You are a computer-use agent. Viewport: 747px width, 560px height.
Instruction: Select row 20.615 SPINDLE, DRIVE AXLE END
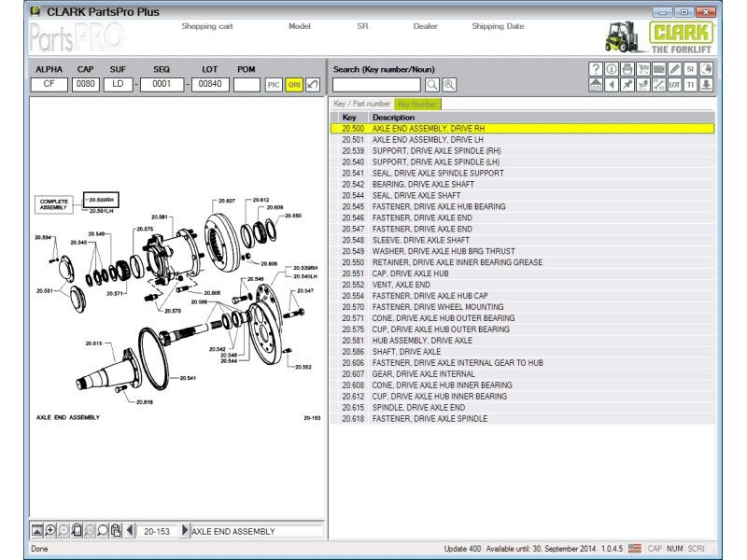click(522, 408)
